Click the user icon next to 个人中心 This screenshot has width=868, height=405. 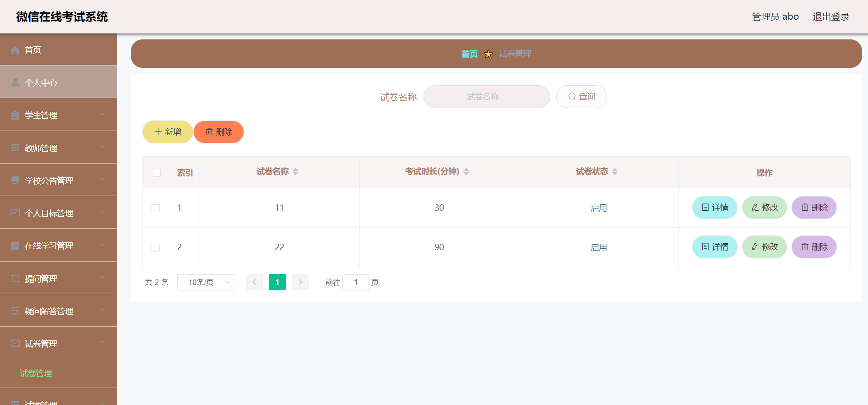point(15,82)
